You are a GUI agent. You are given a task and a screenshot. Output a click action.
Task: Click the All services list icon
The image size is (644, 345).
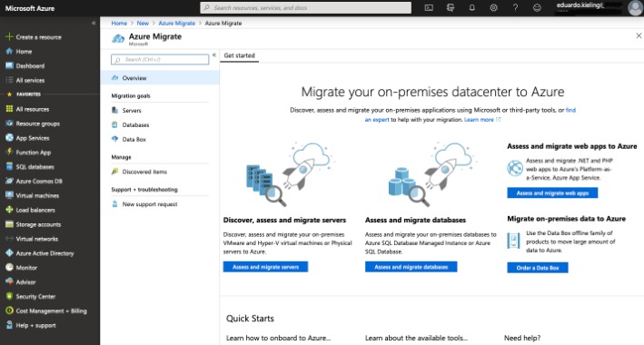tap(9, 80)
